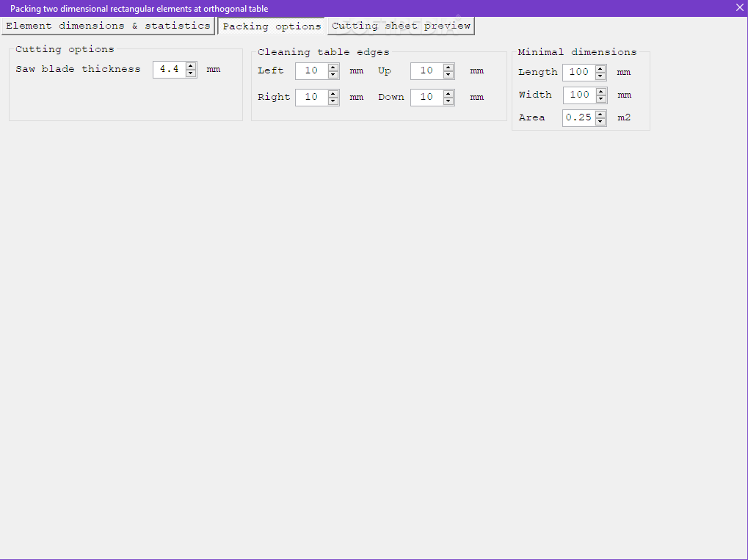Decrease Right edge cleaning value

coord(333,101)
